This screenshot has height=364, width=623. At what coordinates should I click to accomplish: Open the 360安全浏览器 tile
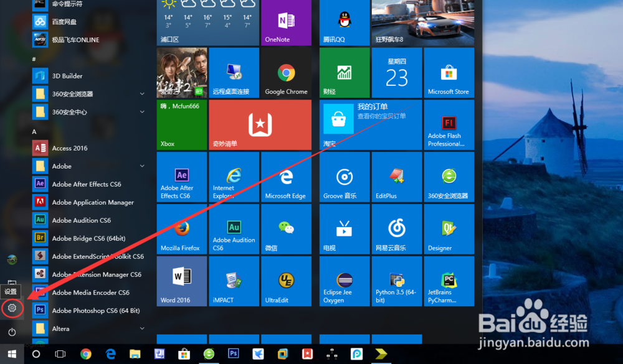pyautogui.click(x=449, y=177)
